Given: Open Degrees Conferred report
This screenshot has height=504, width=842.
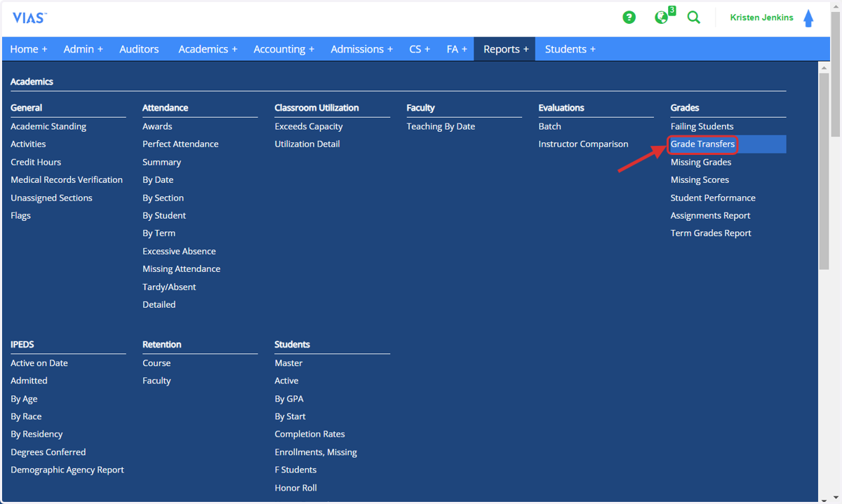Looking at the screenshot, I should point(48,452).
